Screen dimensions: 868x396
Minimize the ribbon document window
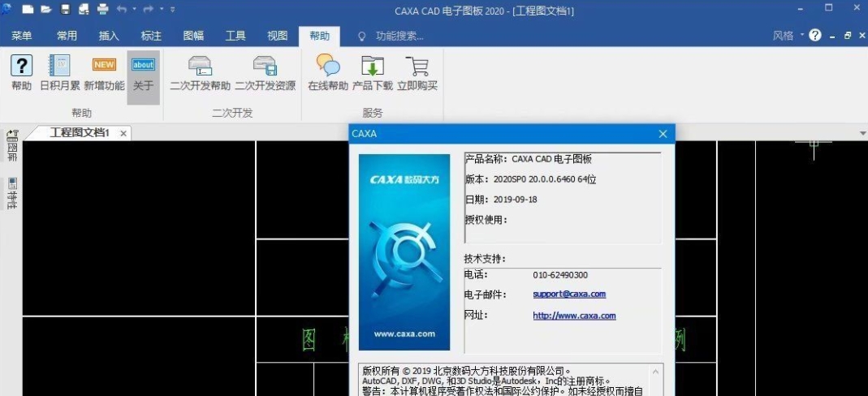coord(832,36)
